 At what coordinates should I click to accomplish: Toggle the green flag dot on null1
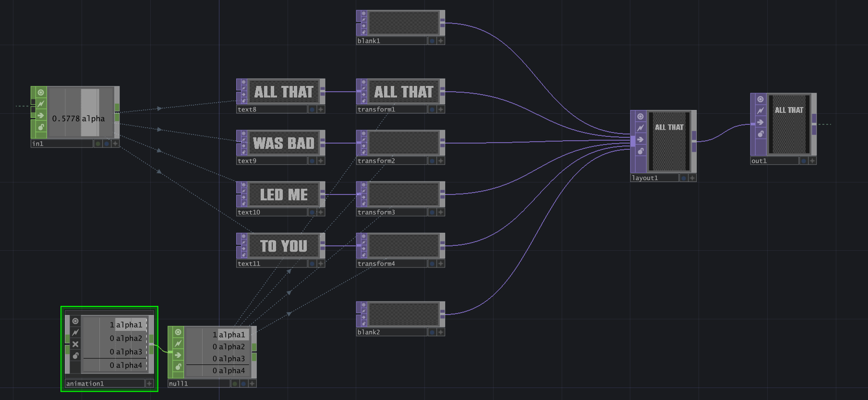pos(235,384)
